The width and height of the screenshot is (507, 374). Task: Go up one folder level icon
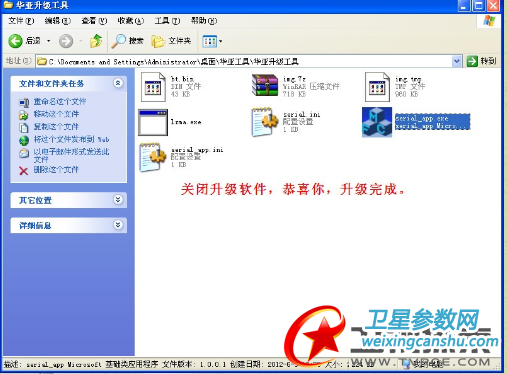point(96,41)
